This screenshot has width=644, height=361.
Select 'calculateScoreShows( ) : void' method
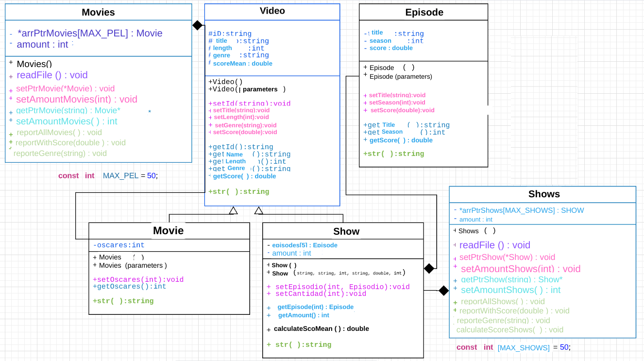pyautogui.click(x=509, y=330)
